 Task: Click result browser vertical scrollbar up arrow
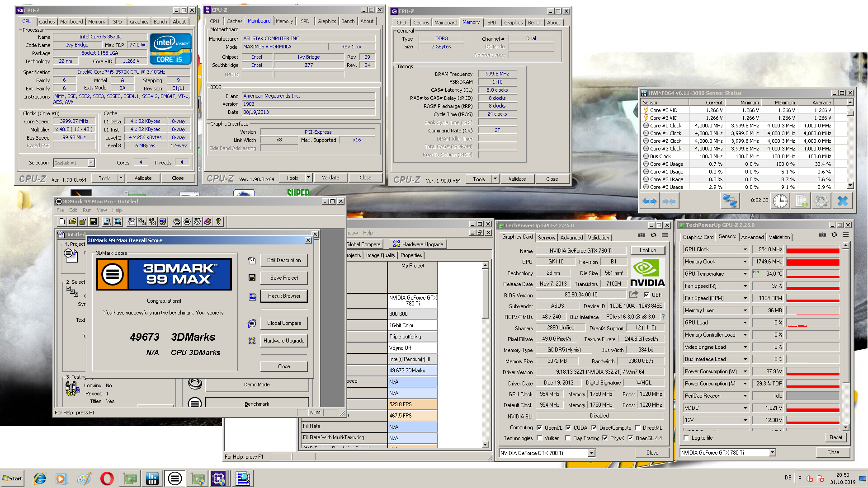[x=485, y=266]
